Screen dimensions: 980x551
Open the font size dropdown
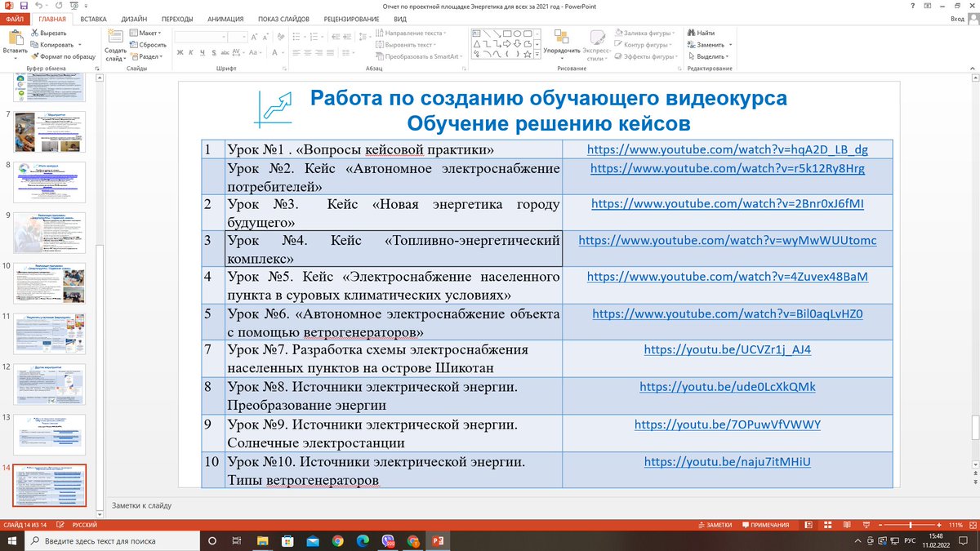point(244,36)
